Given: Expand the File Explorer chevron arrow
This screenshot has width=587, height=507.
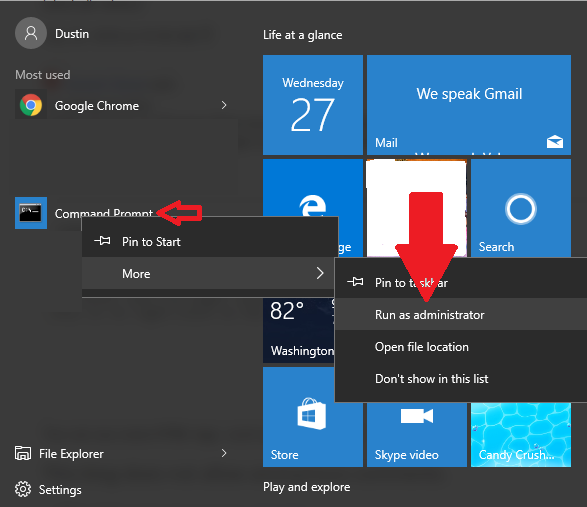Looking at the screenshot, I should pyautogui.click(x=224, y=453).
